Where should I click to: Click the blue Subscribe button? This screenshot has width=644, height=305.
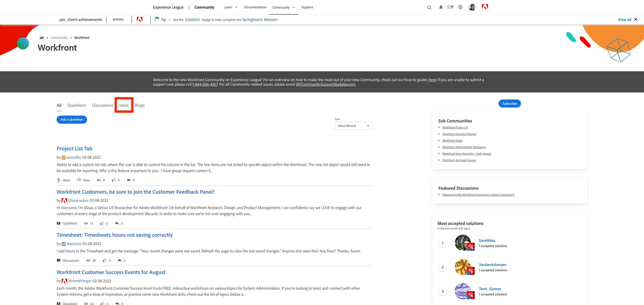coord(509,104)
